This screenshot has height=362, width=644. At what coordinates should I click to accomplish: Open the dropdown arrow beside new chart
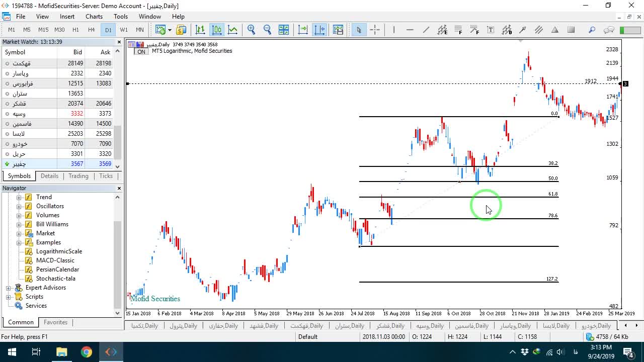[170, 30]
